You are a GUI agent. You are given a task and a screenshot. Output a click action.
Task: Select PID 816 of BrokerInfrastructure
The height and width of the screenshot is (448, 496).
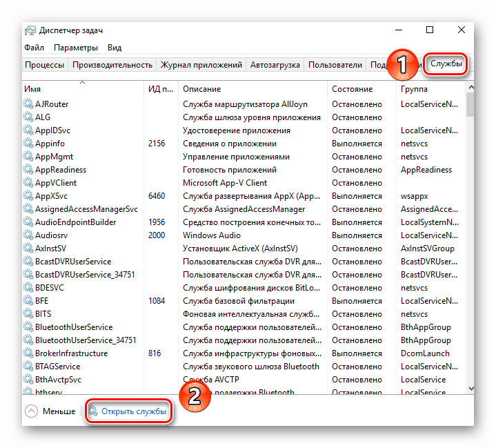[155, 353]
